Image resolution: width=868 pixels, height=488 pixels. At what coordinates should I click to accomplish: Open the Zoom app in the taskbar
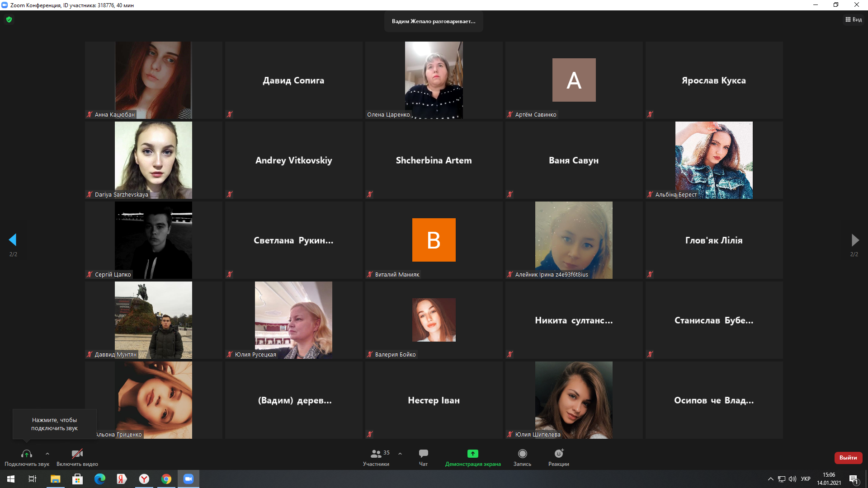coord(188,479)
